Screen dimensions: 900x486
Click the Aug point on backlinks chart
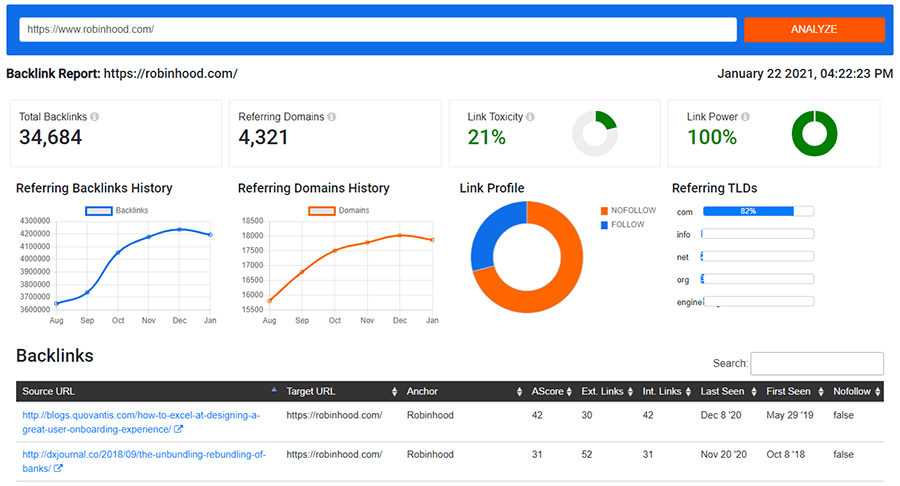pos(56,304)
